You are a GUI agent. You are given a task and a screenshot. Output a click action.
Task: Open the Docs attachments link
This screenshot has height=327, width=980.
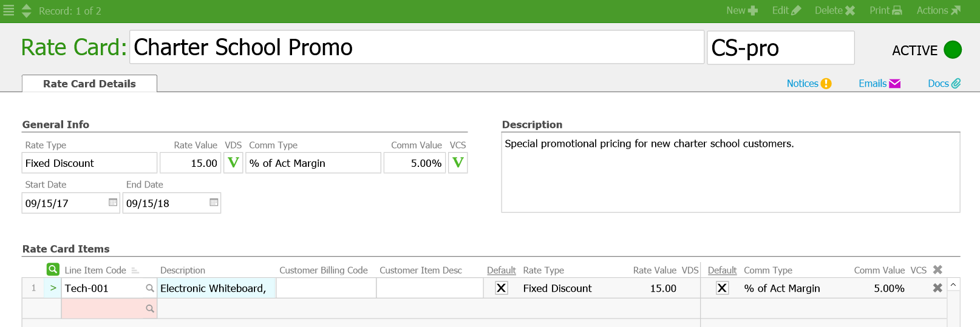944,84
